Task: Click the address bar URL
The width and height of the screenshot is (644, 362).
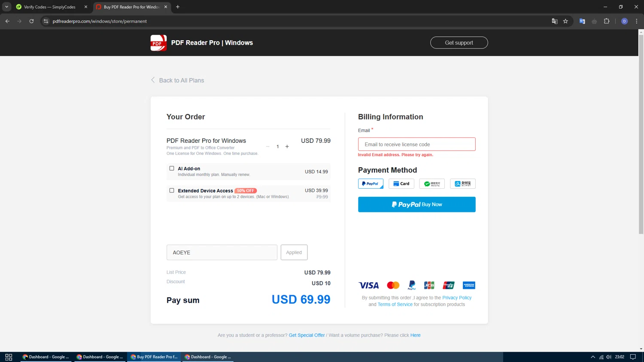Action: pyautogui.click(x=100, y=21)
